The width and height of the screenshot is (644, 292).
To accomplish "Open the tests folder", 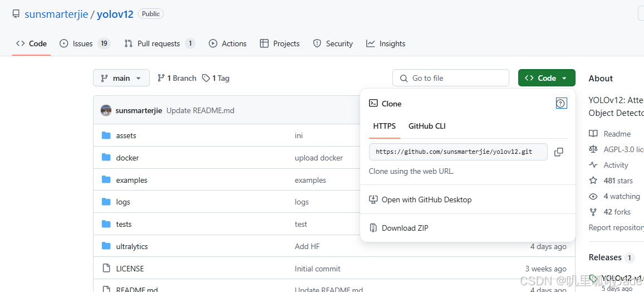I will tap(124, 225).
